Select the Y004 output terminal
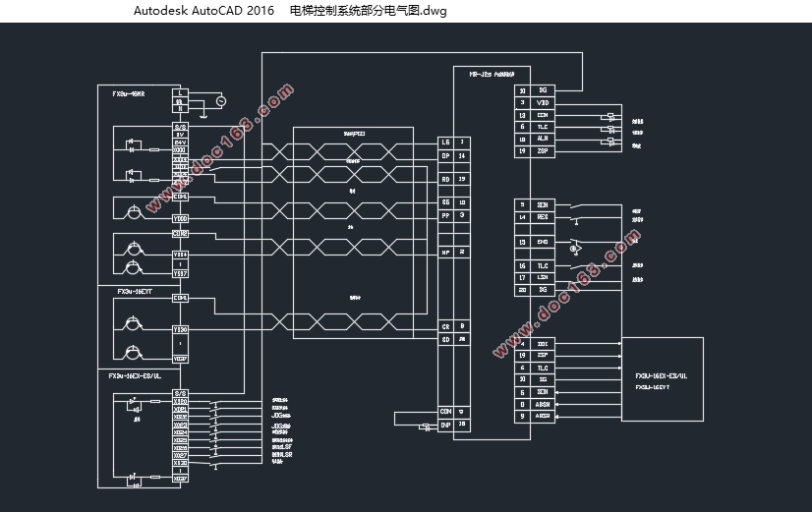 click(180, 255)
